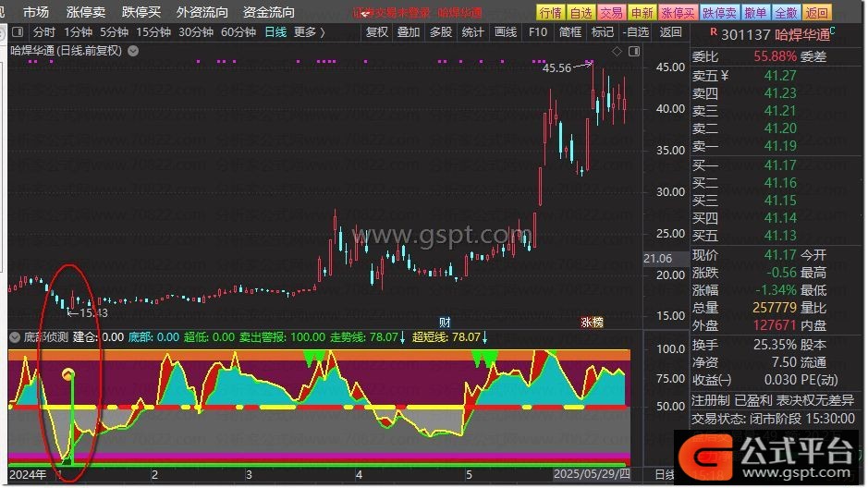Open dropdown beside 哈焊华通(日线.前复权) title
Screen dimensions: 868x488
click(133, 51)
